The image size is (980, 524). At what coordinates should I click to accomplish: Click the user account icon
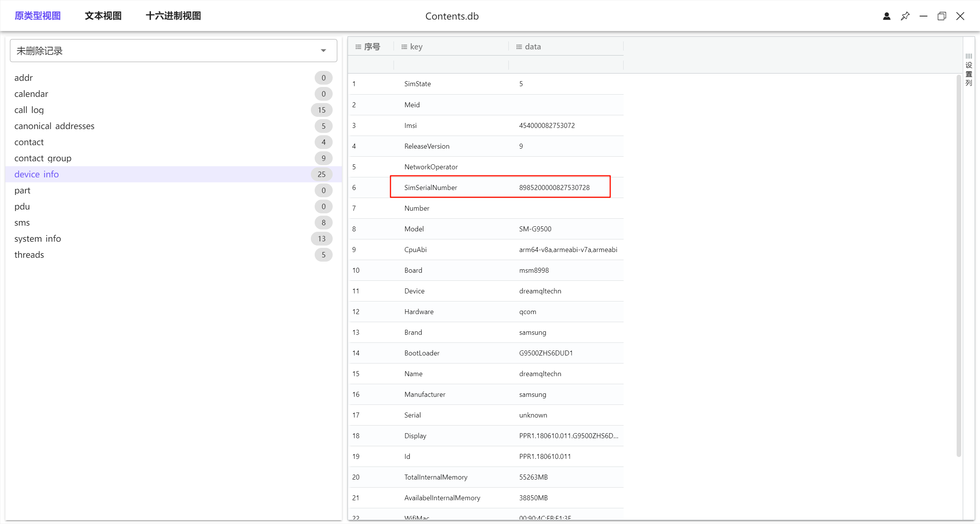(887, 16)
